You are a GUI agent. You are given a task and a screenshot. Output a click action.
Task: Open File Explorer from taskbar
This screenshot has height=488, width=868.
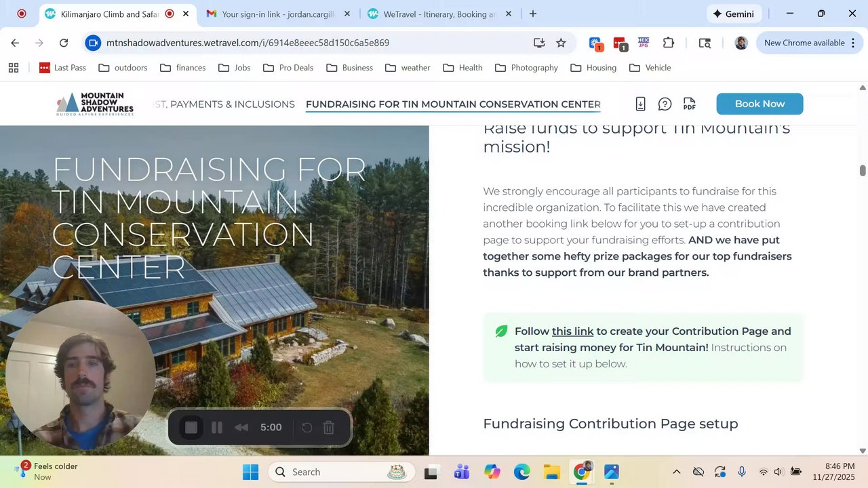click(x=551, y=472)
